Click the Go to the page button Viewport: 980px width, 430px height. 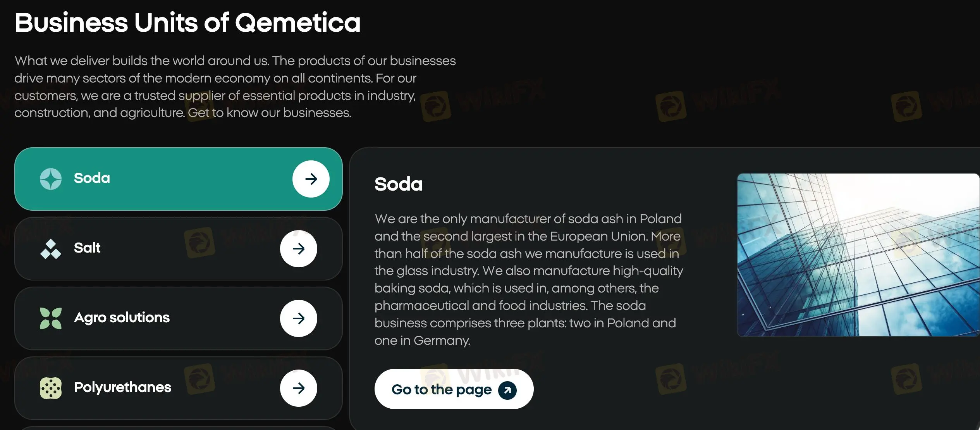tap(442, 389)
